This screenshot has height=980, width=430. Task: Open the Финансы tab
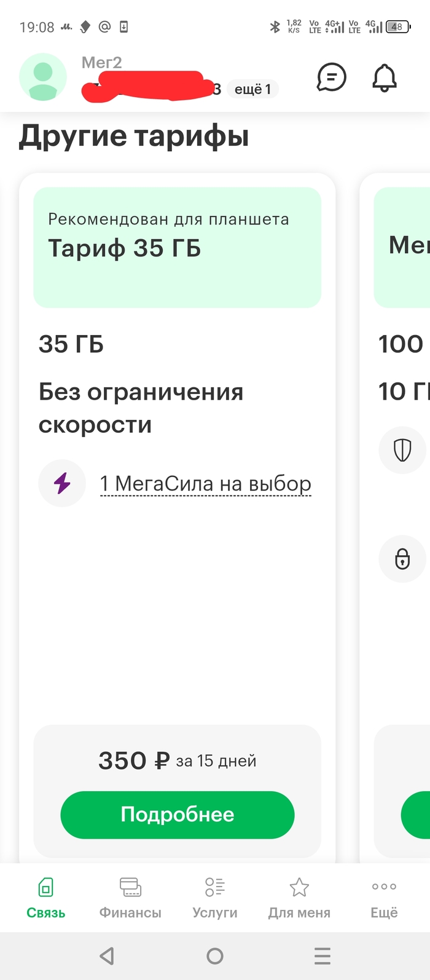pos(130,897)
